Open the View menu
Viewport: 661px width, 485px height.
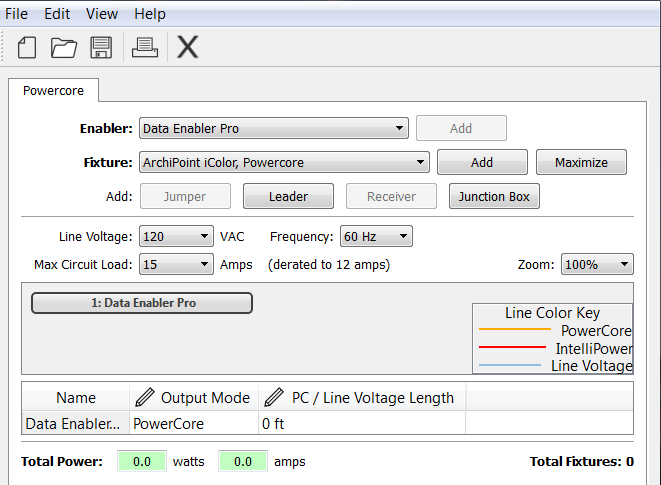pos(101,14)
